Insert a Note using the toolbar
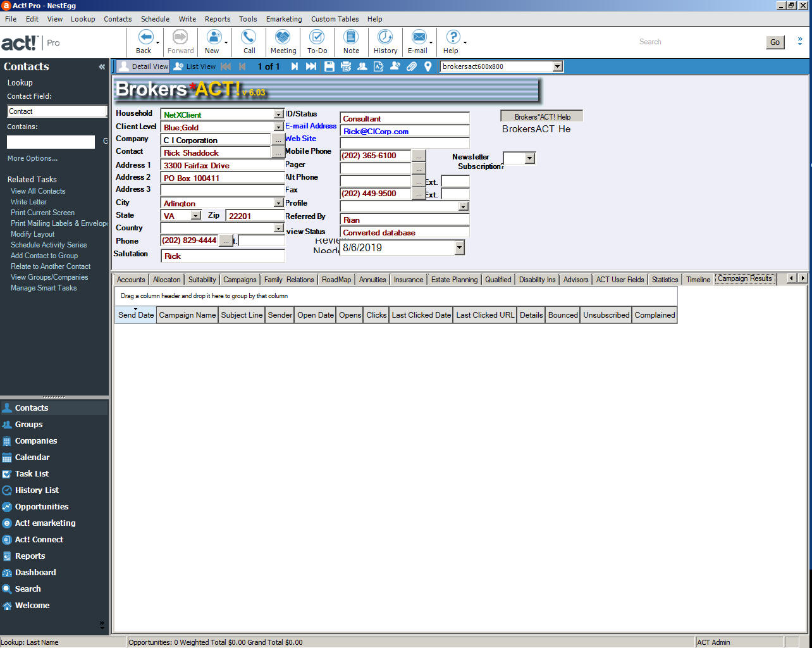 pos(351,42)
